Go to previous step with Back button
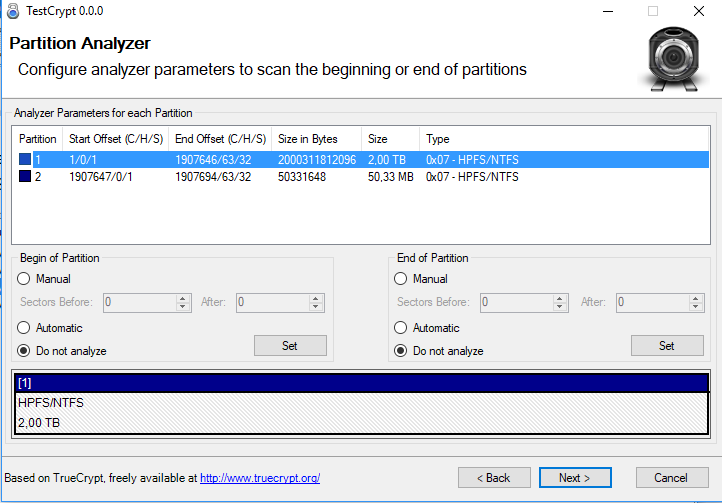 tap(494, 478)
